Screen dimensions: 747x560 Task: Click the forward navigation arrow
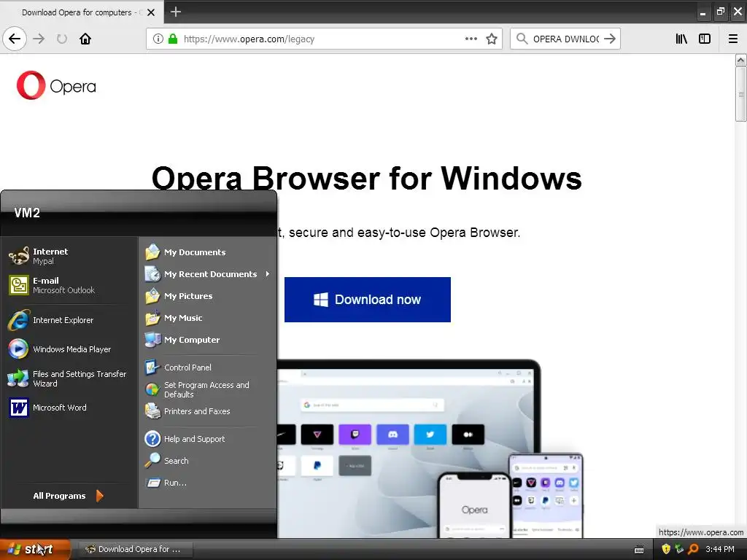(x=39, y=39)
